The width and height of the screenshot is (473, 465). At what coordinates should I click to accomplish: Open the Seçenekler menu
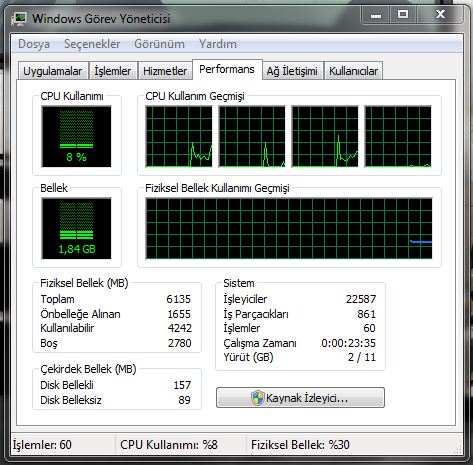92,44
